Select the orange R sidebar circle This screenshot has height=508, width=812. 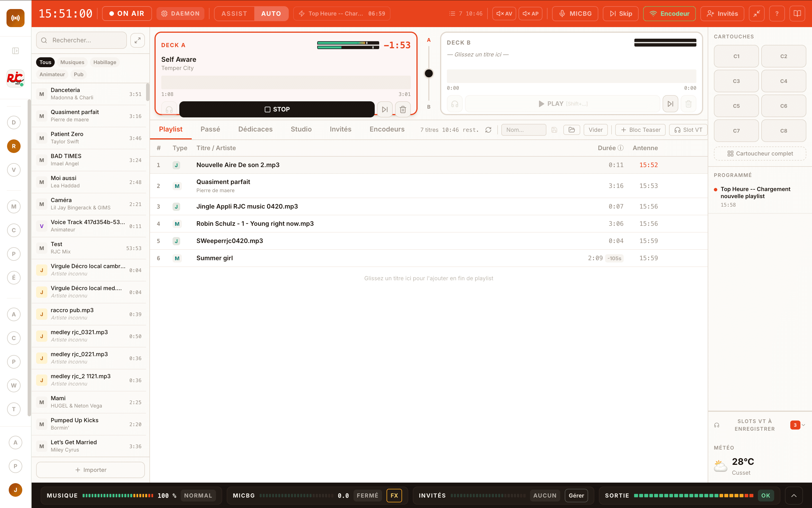pyautogui.click(x=14, y=146)
